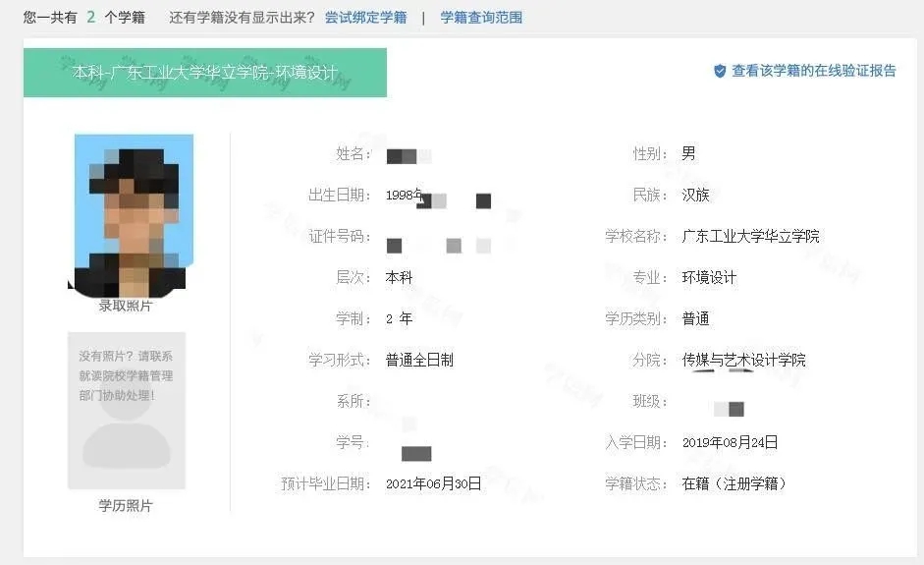
Task: Click the shield icon beside verification report
Action: tap(720, 72)
